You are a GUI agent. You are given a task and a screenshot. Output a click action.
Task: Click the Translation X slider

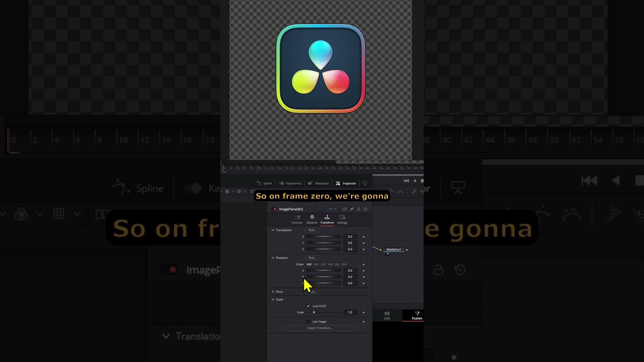pos(324,236)
